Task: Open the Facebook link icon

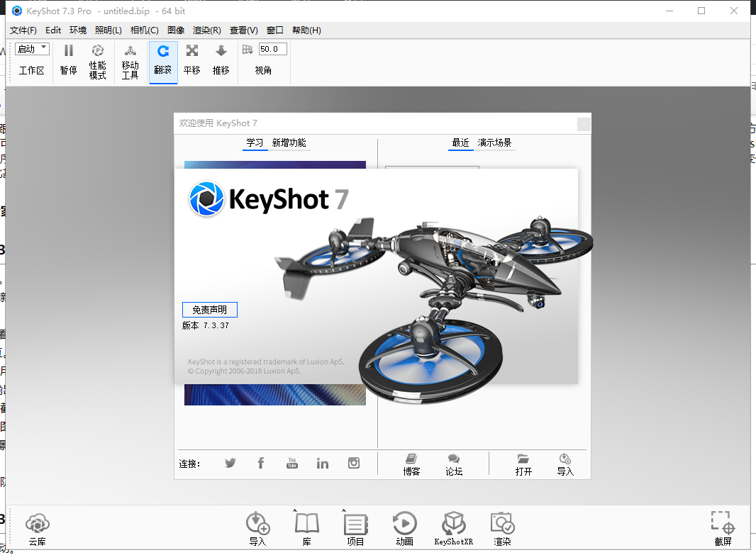Action: pyautogui.click(x=261, y=463)
